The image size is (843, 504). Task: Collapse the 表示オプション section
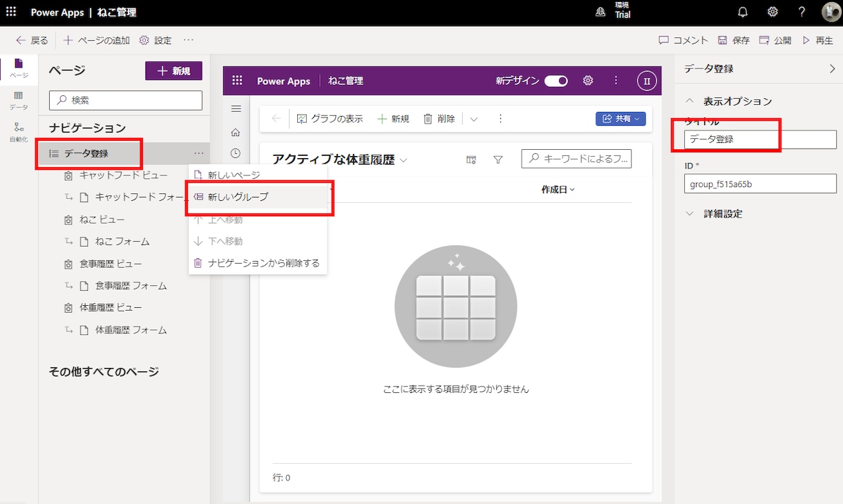click(729, 101)
